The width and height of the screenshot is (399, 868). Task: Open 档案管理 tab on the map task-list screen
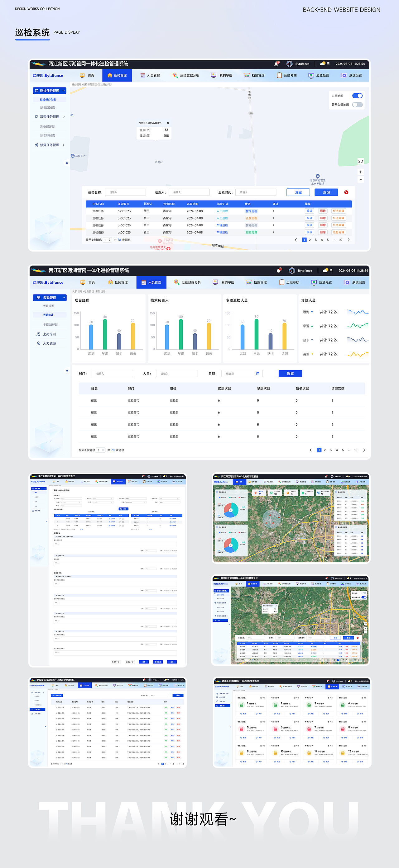tap(254, 75)
